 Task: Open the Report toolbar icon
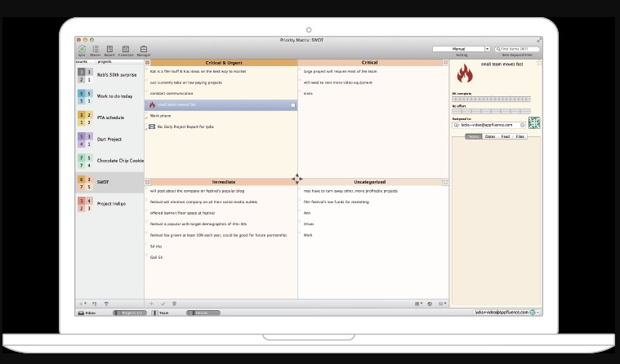pyautogui.click(x=110, y=51)
